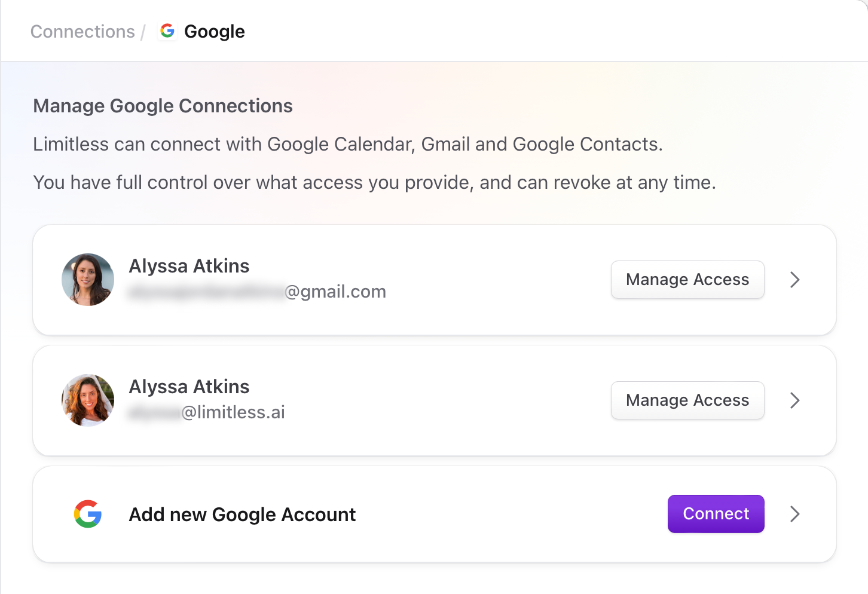Click the Google logo in the breadcrumb
Image resolution: width=868 pixels, height=594 pixels.
pyautogui.click(x=167, y=30)
